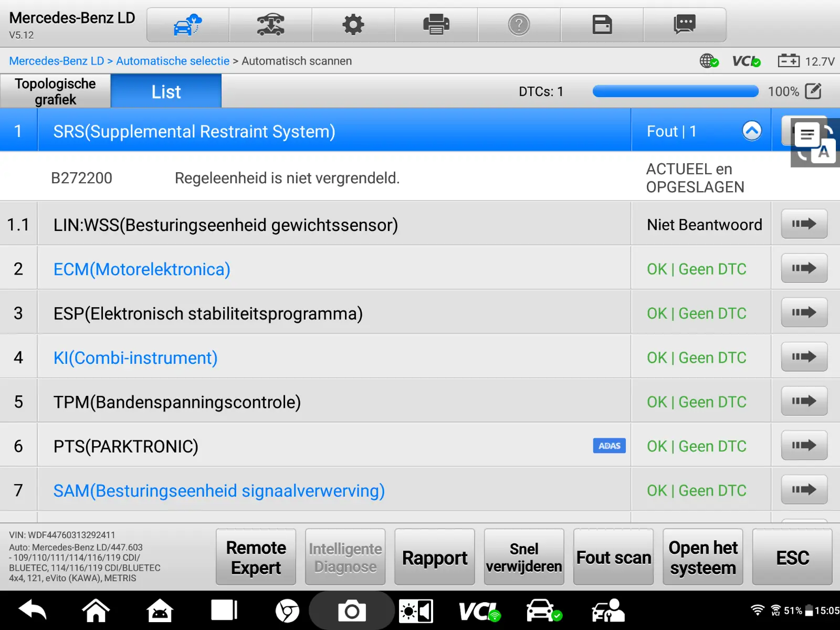The image size is (840, 630).
Task: Tap the ADAS badge on PTS row
Action: tap(609, 446)
